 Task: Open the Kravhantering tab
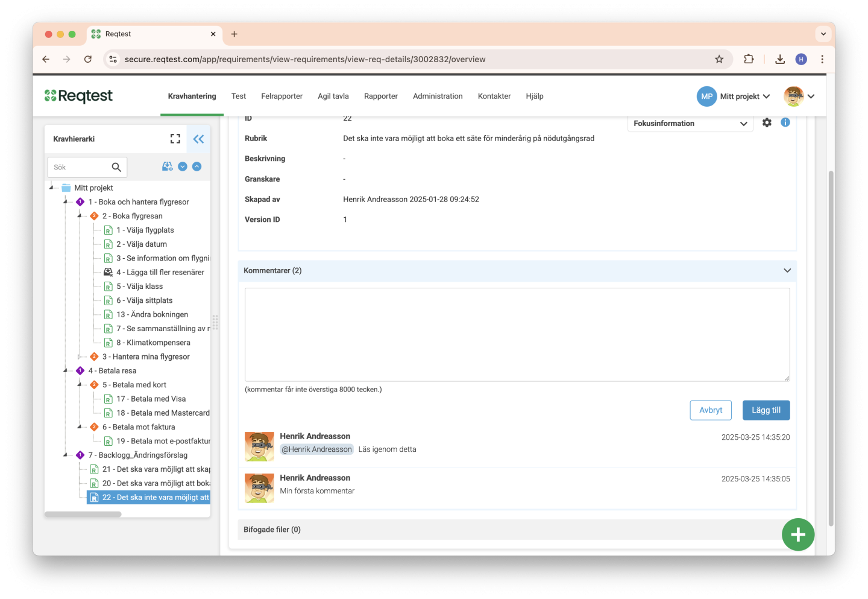(x=192, y=97)
